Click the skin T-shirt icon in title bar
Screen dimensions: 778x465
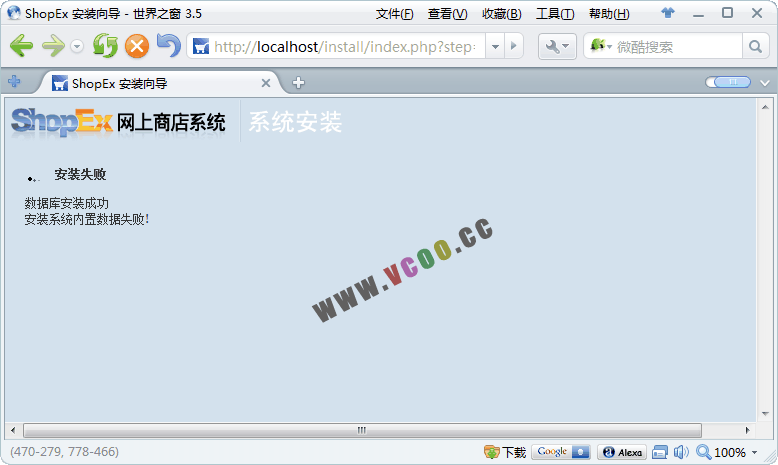tap(668, 13)
